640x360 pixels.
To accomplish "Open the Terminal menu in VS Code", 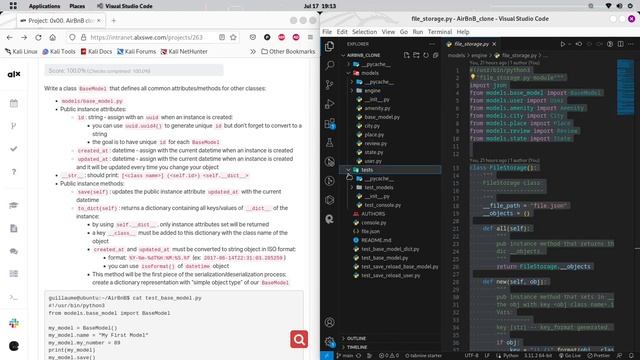I will pos(440,32).
